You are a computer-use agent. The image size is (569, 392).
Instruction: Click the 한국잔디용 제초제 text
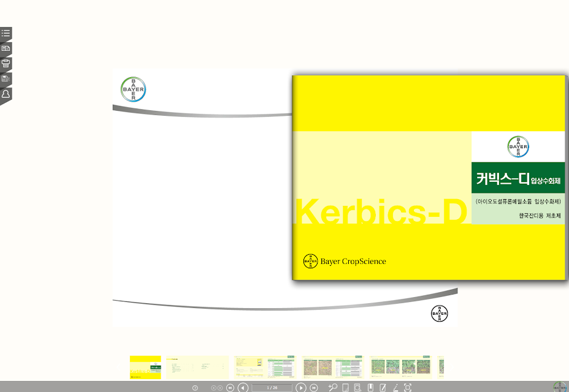540,216
